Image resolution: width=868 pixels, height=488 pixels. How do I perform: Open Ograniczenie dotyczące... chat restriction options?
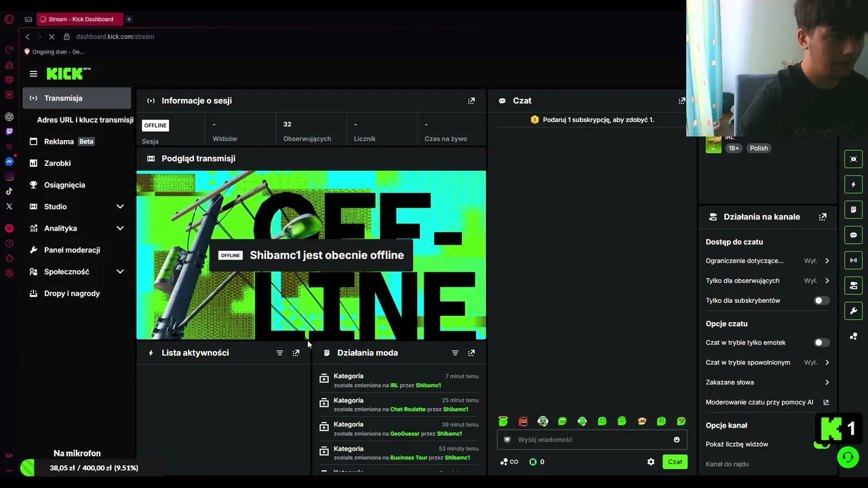coord(767,261)
